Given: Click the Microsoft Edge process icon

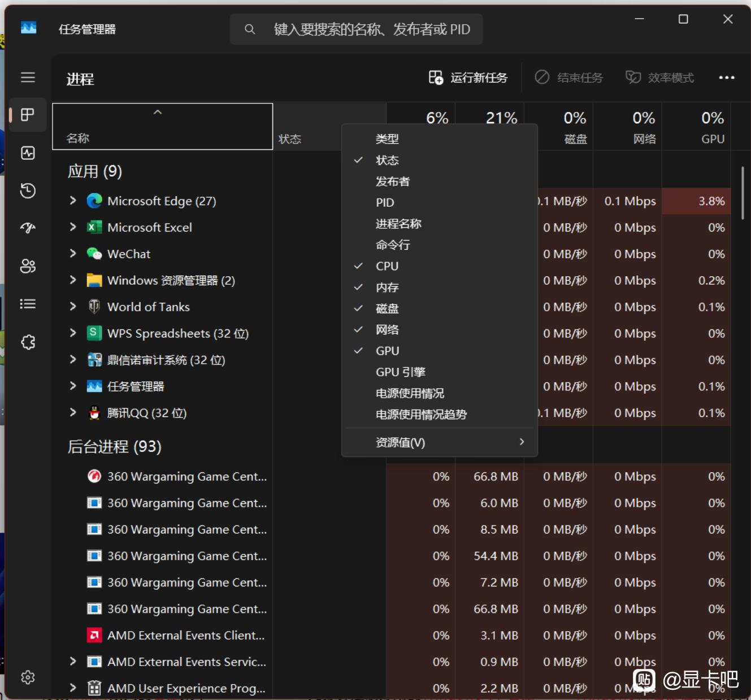Looking at the screenshot, I should click(x=94, y=201).
